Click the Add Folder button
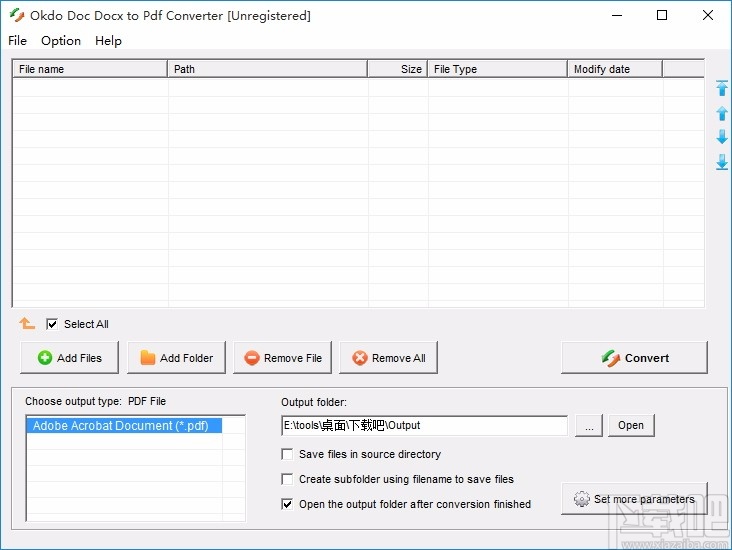Viewport: 732px width, 550px height. click(x=176, y=358)
